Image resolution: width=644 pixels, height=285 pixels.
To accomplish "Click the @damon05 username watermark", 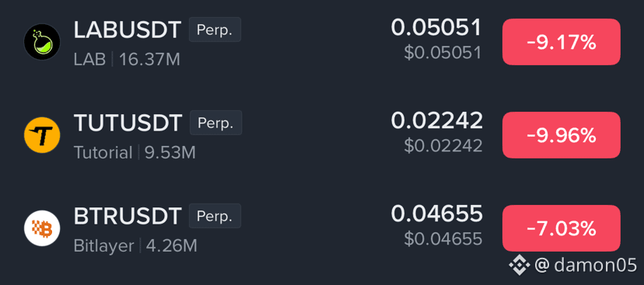I will tap(585, 266).
